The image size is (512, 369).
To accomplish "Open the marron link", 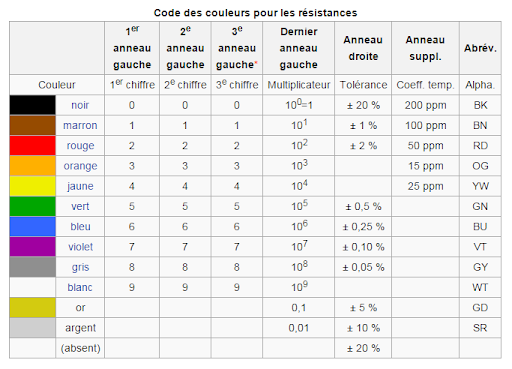I will [80, 126].
